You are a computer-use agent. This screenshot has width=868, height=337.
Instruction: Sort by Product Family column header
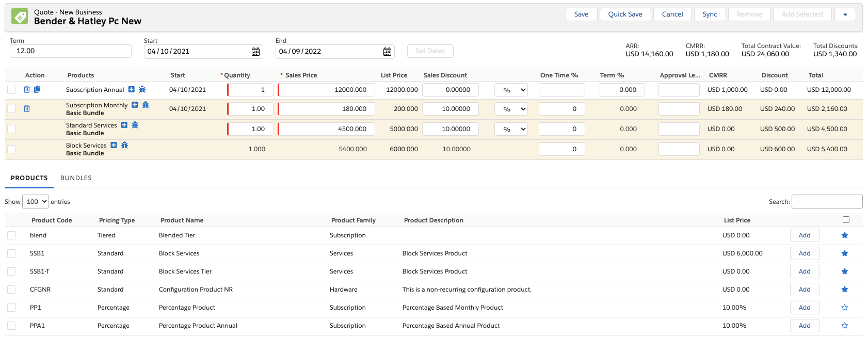(353, 220)
